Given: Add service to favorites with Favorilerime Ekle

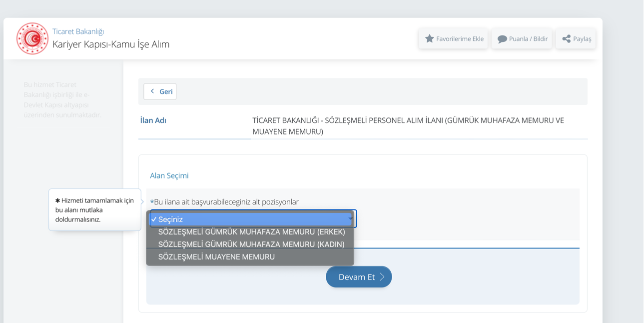Looking at the screenshot, I should (454, 38).
